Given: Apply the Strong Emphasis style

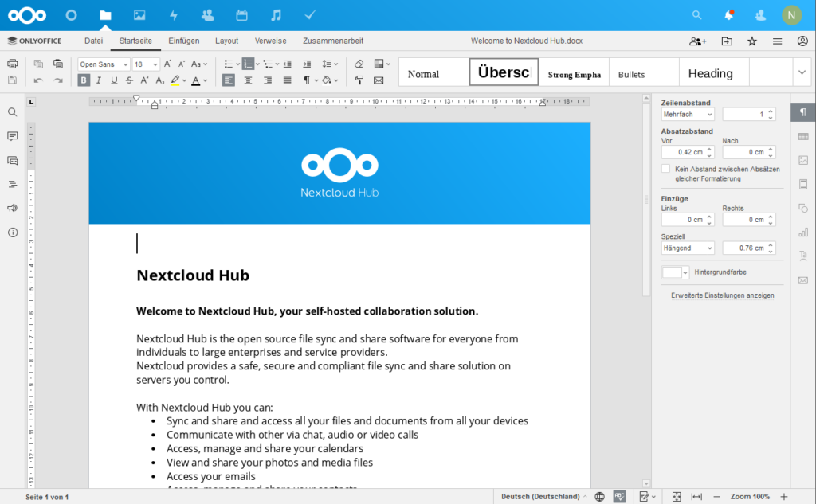Looking at the screenshot, I should [x=574, y=72].
